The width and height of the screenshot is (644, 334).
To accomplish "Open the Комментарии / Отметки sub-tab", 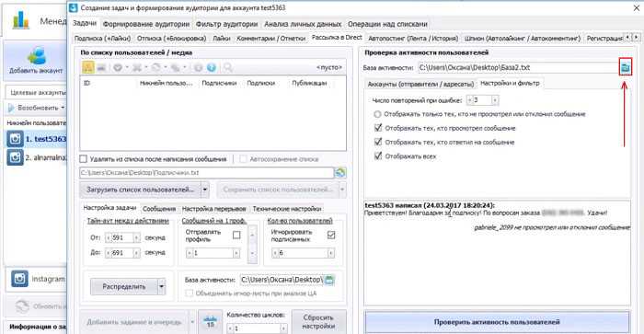I will tap(271, 39).
